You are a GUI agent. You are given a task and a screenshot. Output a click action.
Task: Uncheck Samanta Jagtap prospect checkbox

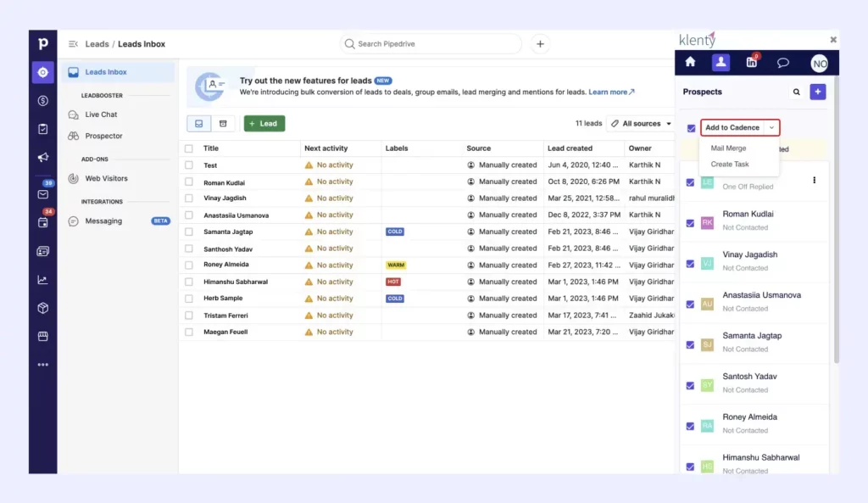(690, 344)
